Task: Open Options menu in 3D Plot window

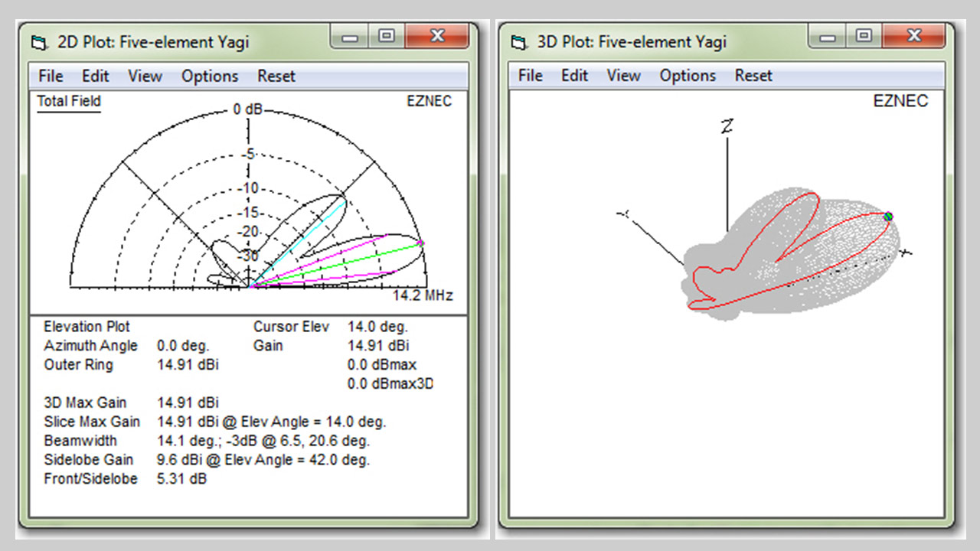Action: tap(688, 75)
